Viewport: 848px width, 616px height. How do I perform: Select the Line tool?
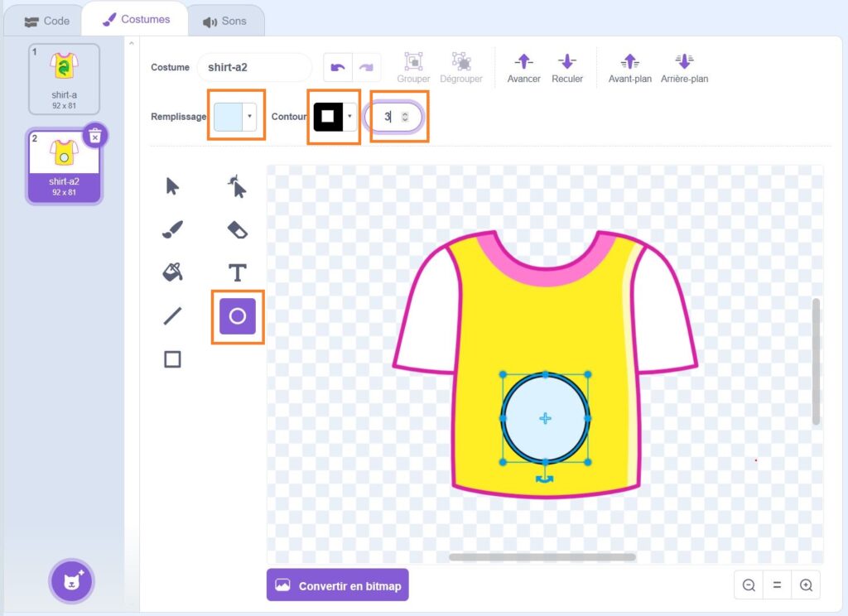pos(172,315)
